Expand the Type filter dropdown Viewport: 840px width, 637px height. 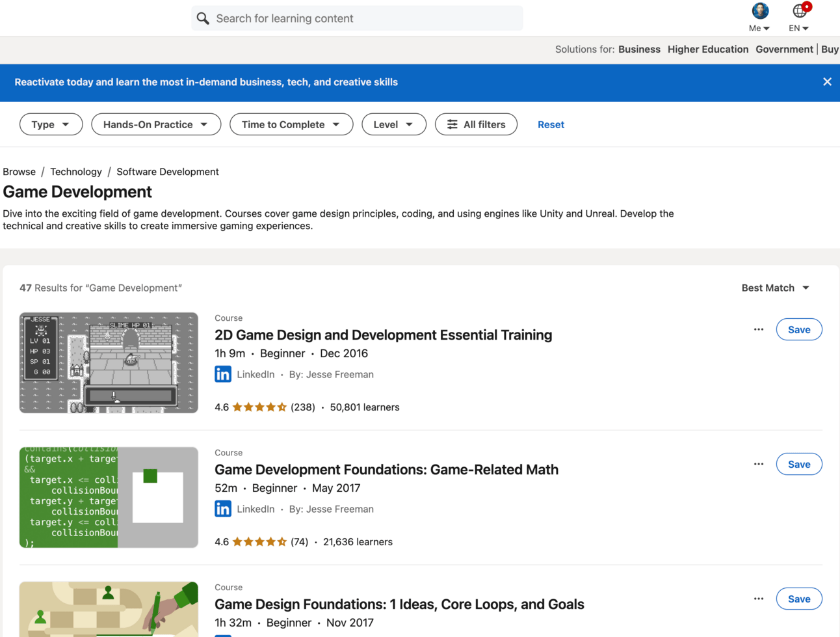pos(51,124)
